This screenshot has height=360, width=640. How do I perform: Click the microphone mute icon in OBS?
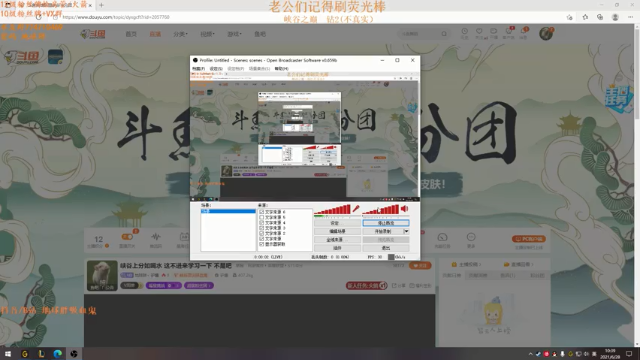[x=356, y=209]
